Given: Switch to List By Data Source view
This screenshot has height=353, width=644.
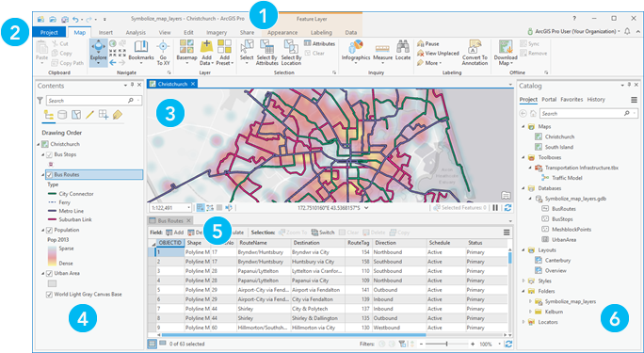Looking at the screenshot, I should click(x=62, y=115).
